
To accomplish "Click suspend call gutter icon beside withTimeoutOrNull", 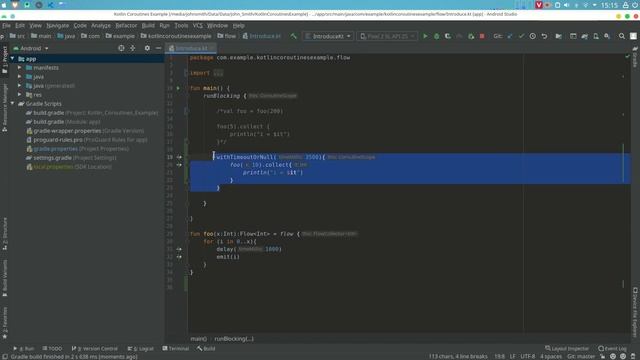I will [179, 157].
